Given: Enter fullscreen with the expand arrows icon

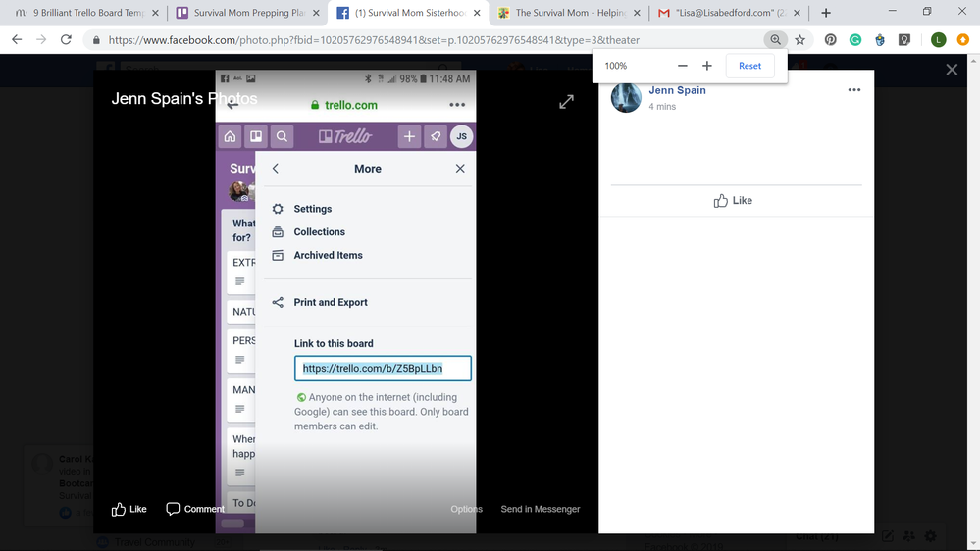Looking at the screenshot, I should [566, 101].
